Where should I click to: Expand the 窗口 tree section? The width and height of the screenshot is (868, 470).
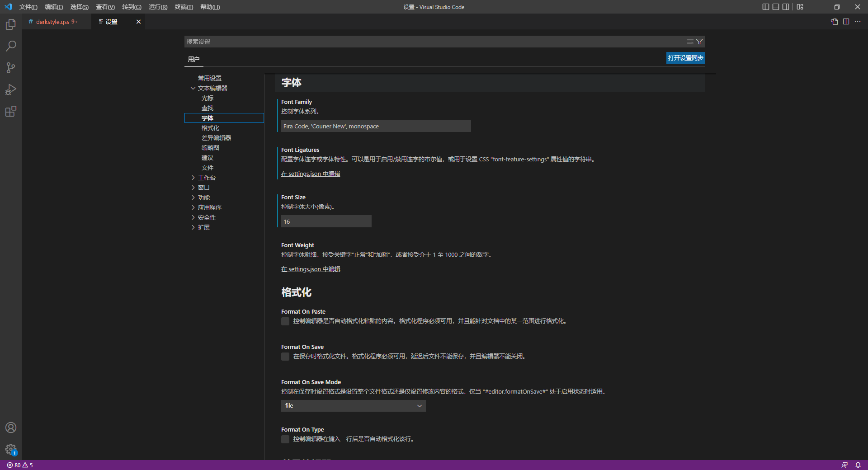coord(193,188)
